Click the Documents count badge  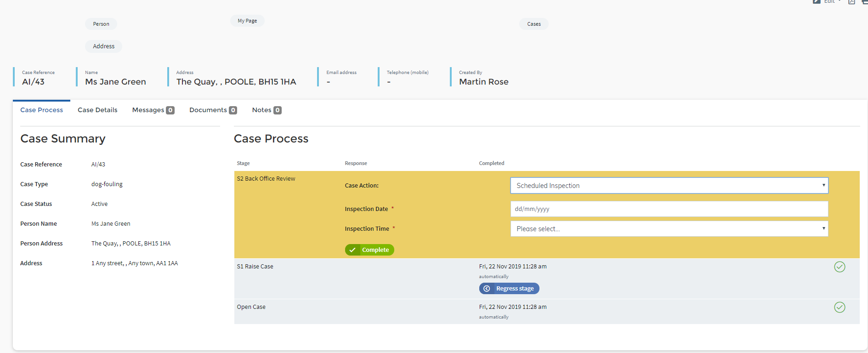(233, 110)
